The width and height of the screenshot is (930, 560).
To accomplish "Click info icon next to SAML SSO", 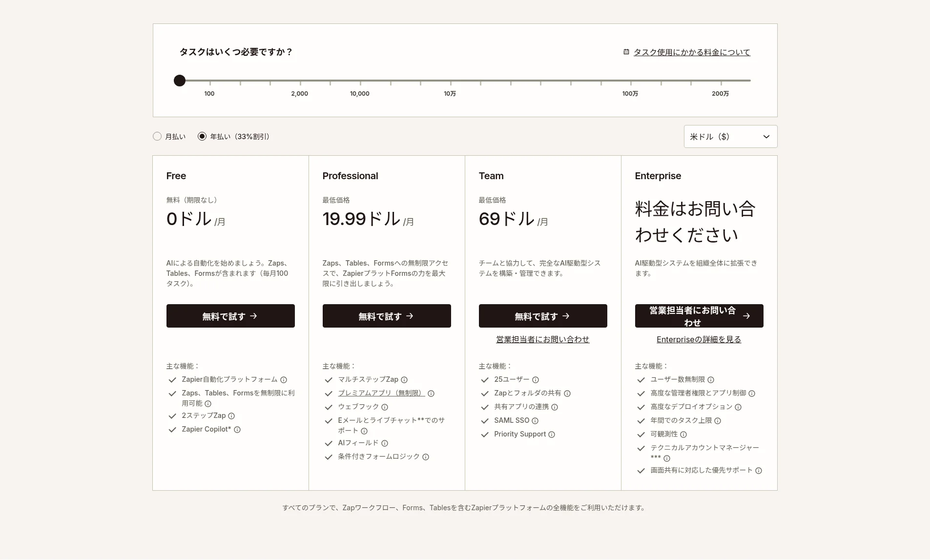I will 535,421.
